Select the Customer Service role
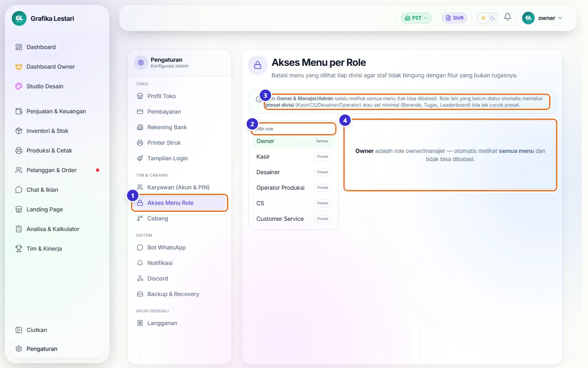The image size is (588, 368). tap(293, 219)
